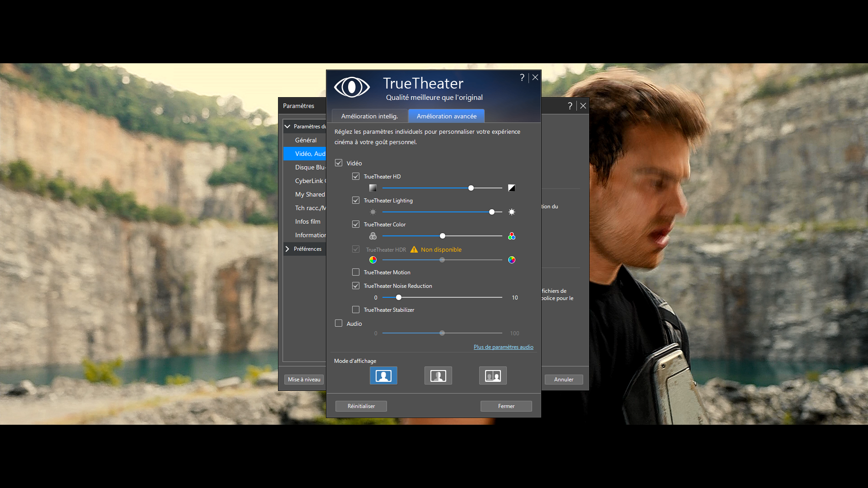Switch to Amélioration intellig. tab
Image resolution: width=868 pixels, height=488 pixels.
(369, 116)
